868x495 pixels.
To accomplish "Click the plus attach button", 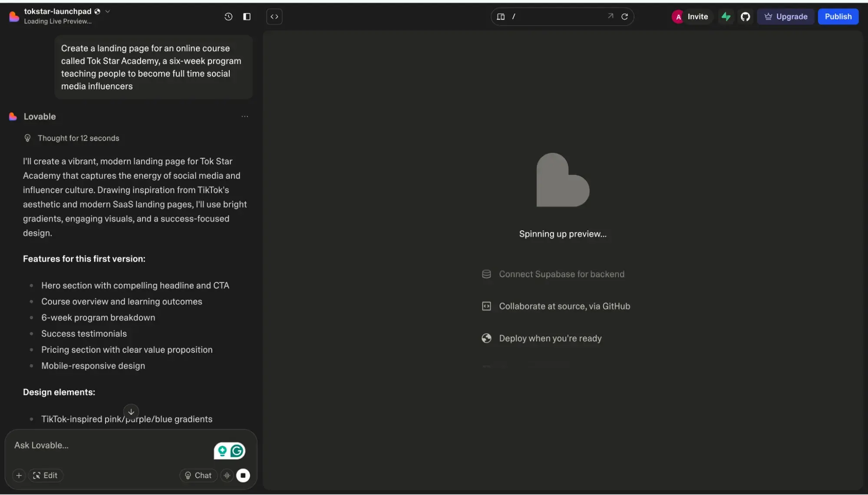I will (x=19, y=475).
